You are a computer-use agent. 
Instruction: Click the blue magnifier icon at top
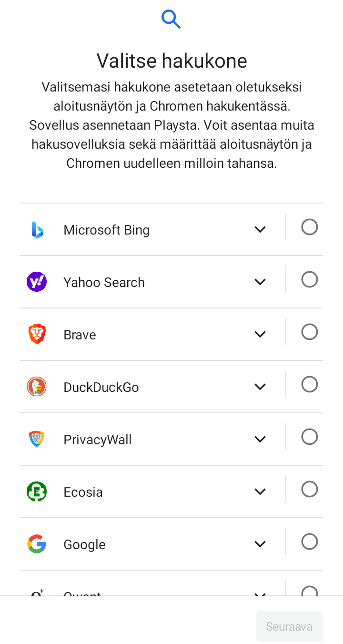(x=171, y=19)
